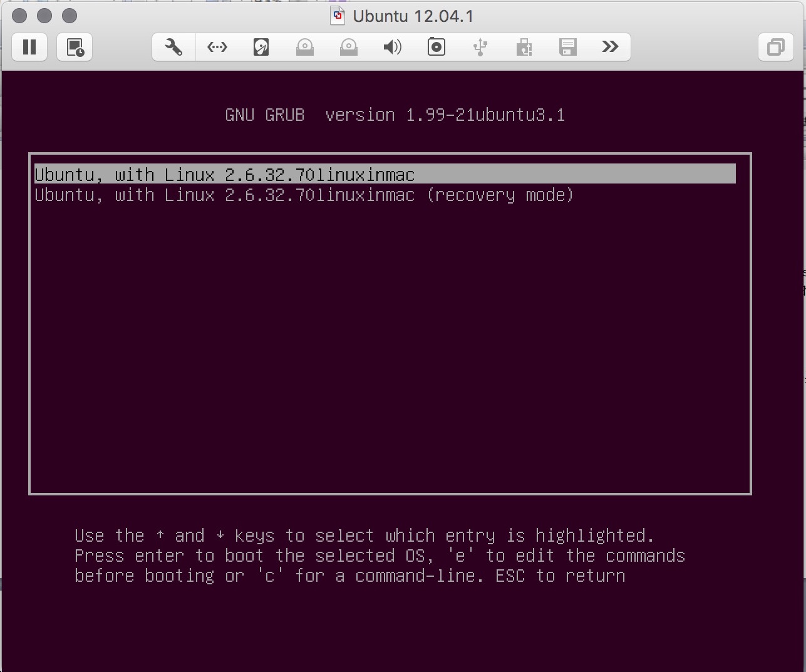The image size is (806, 672).
Task: Click the hard disk device icon
Action: [x=261, y=47]
